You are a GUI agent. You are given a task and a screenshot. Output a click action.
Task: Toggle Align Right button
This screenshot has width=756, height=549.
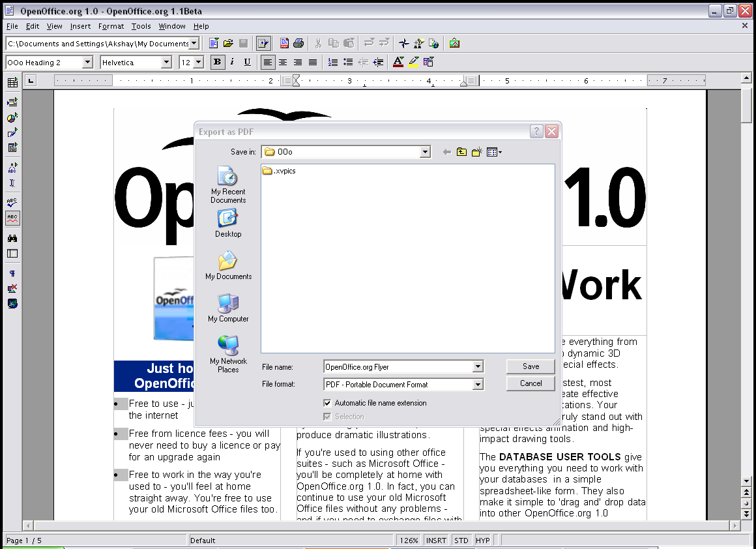click(298, 62)
